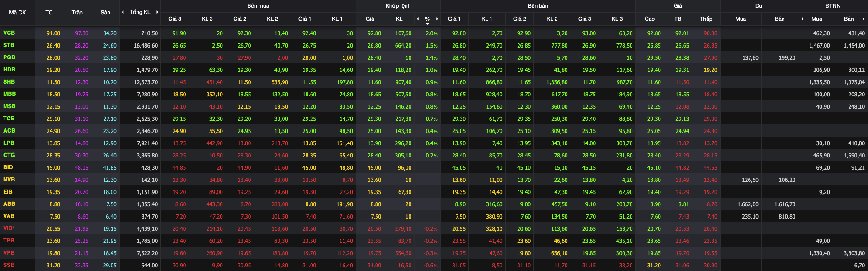
Task: Click the Thấp column header
Action: 706,19
